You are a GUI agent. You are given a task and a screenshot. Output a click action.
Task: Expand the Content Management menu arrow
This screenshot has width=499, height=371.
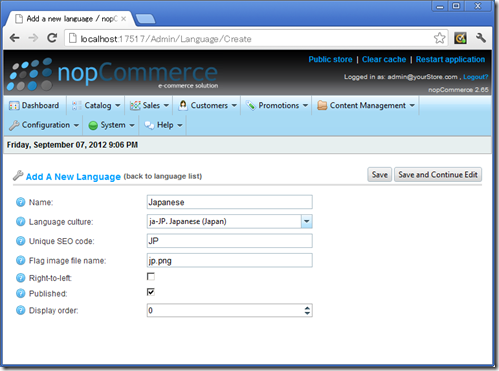click(412, 106)
